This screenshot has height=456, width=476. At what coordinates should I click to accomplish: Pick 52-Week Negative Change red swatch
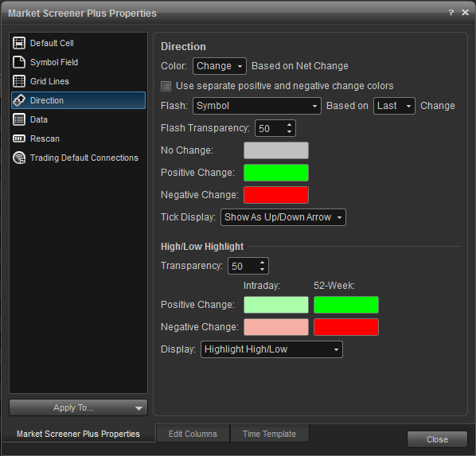[346, 327]
